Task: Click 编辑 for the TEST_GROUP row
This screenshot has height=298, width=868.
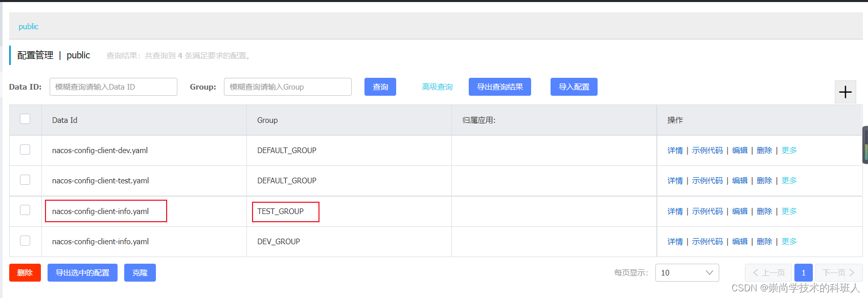Action: (x=740, y=211)
